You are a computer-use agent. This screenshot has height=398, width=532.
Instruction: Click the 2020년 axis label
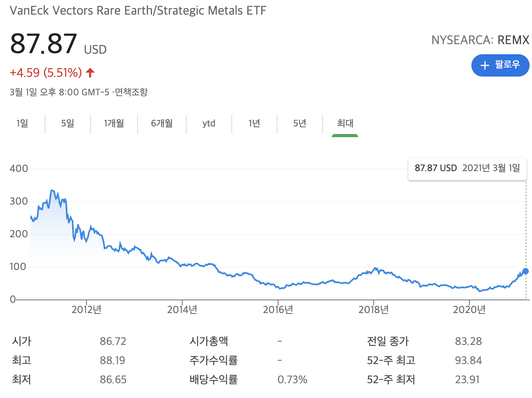tap(469, 310)
